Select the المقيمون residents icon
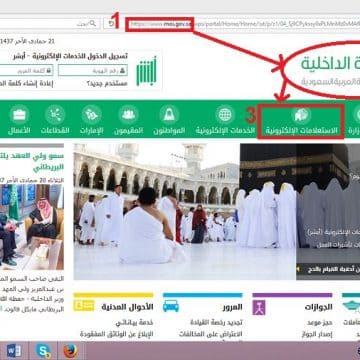 [x=128, y=115]
